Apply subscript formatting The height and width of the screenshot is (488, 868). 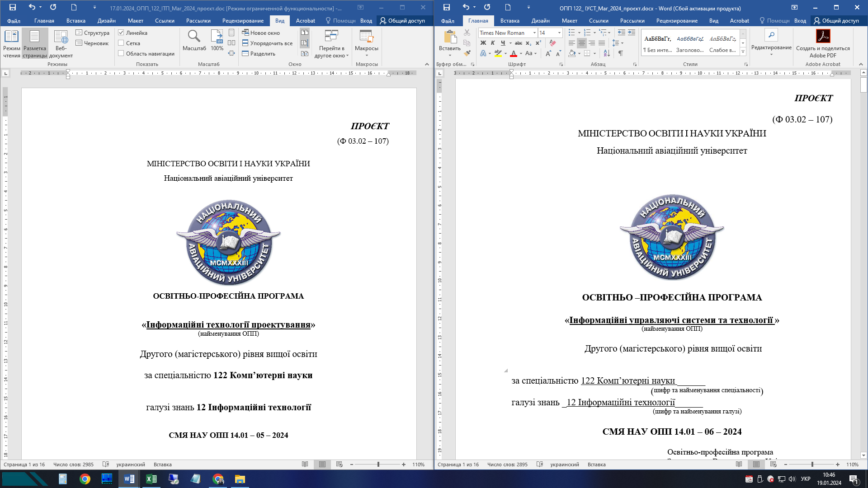tap(528, 43)
